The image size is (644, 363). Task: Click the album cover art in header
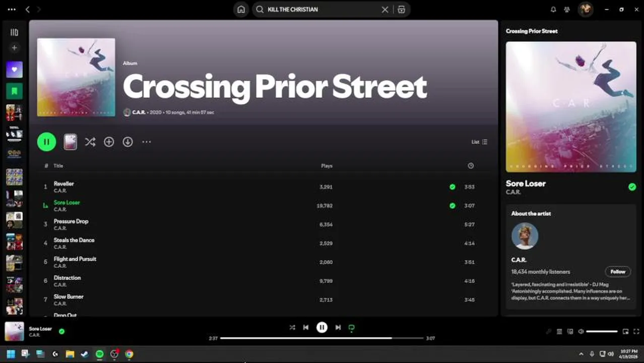pyautogui.click(x=76, y=78)
